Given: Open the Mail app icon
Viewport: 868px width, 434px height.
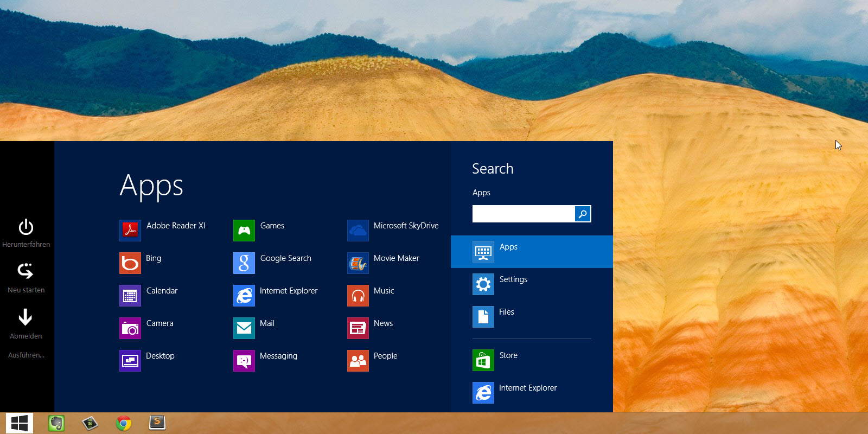Looking at the screenshot, I should coord(244,328).
